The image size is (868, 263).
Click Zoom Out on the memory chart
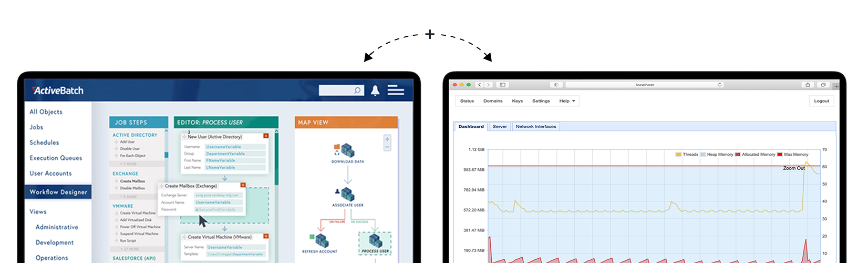click(x=793, y=168)
